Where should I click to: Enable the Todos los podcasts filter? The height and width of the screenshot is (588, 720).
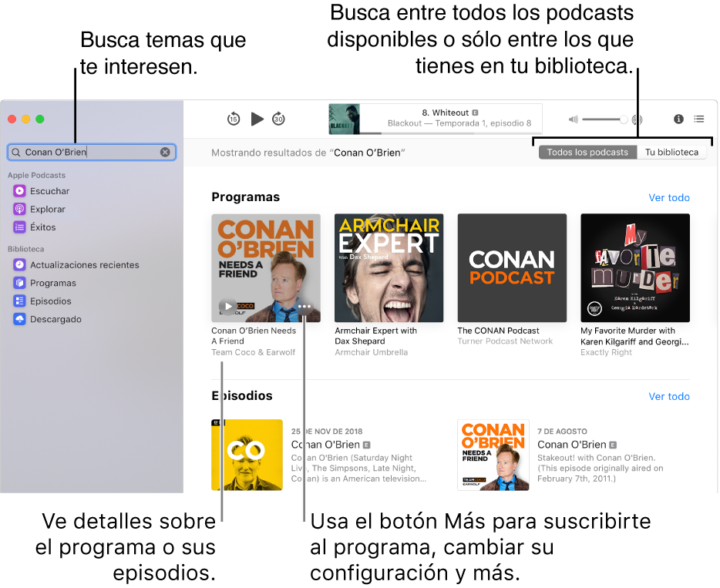click(587, 152)
